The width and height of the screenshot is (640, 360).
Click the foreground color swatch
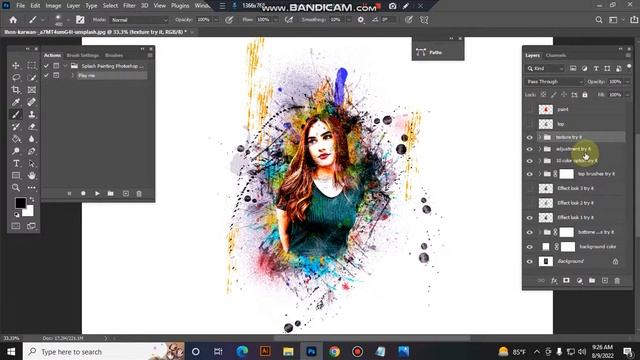click(x=20, y=203)
